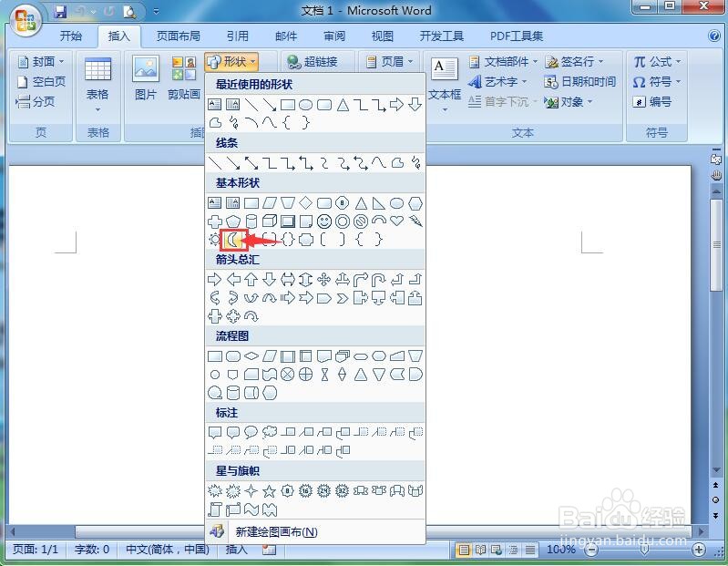Click the 100% zoom level
The image size is (728, 566).
[561, 550]
